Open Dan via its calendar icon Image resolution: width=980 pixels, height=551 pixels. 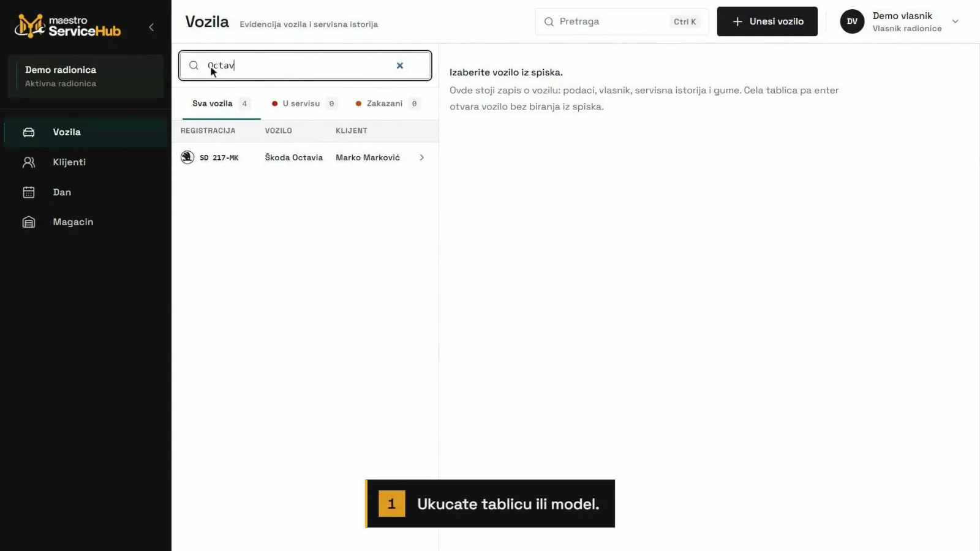point(29,192)
